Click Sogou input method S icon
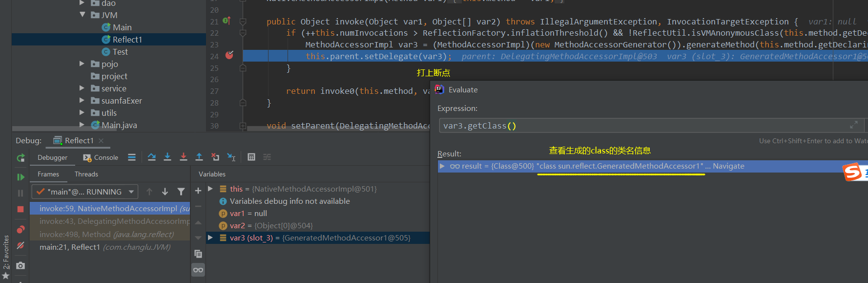The image size is (868, 283). [x=852, y=172]
